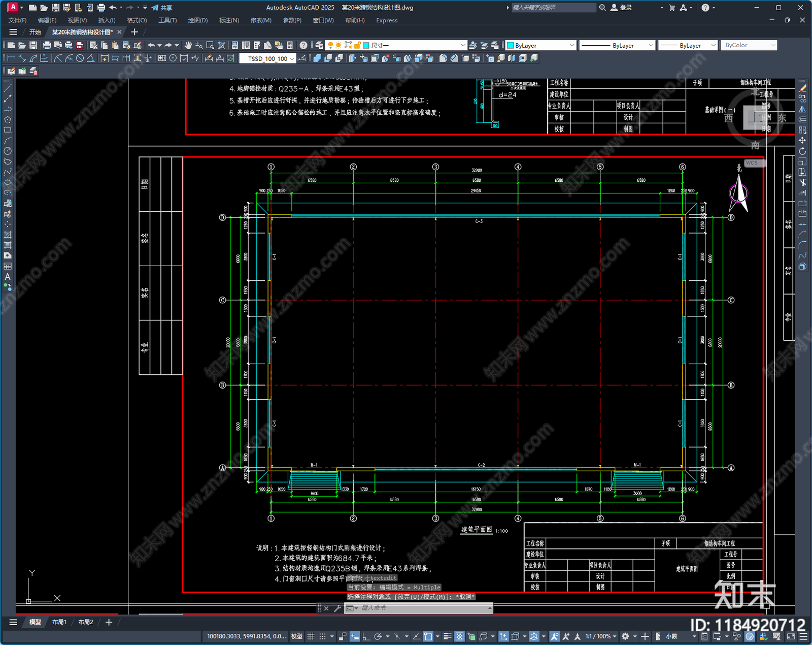The width and height of the screenshot is (812, 645).
Task: Add a new drawing tab with plus button
Action: click(134, 32)
